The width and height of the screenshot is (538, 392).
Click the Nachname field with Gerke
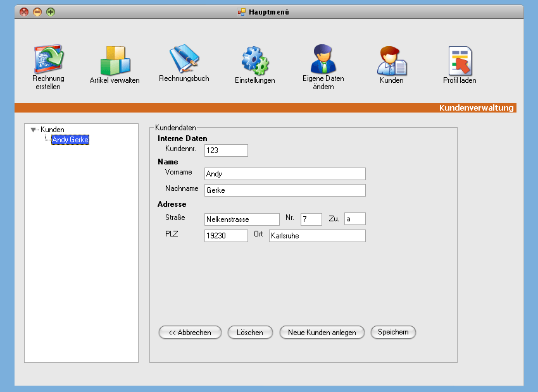pyautogui.click(x=285, y=190)
